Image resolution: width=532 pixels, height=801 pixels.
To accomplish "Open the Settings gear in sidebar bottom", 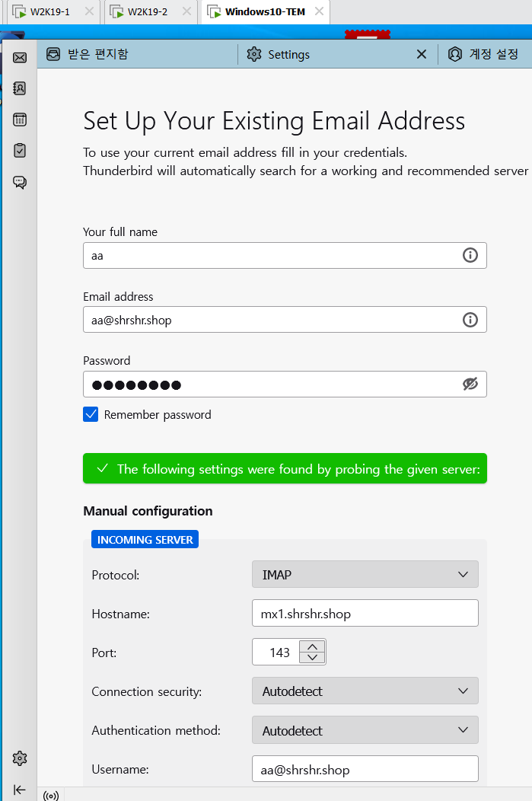I will point(19,758).
